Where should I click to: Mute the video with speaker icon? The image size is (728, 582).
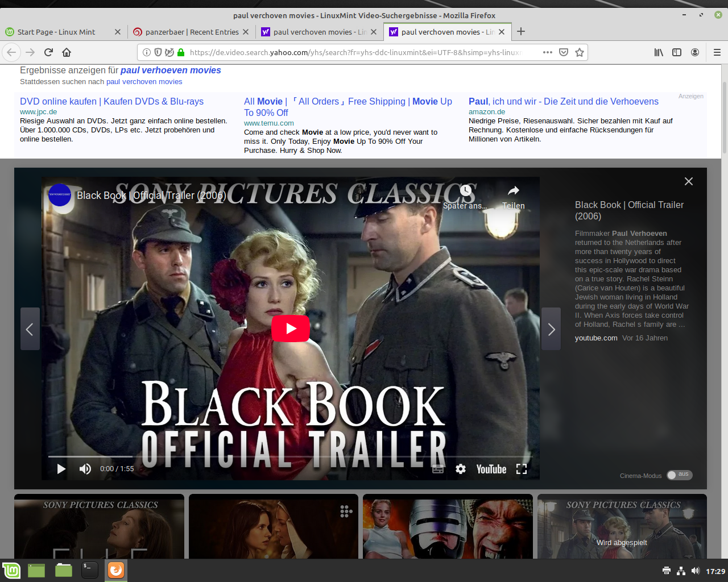(85, 469)
